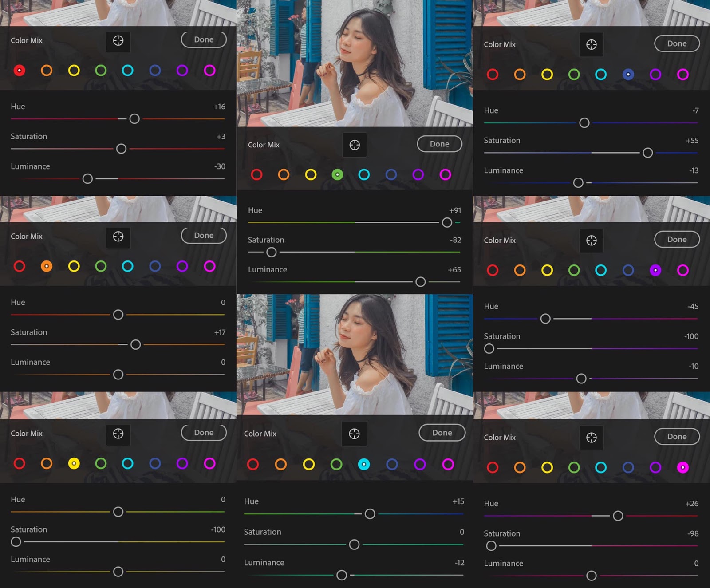The image size is (710, 588).
Task: Click the Luminance slider handle at -10
Action: click(581, 379)
